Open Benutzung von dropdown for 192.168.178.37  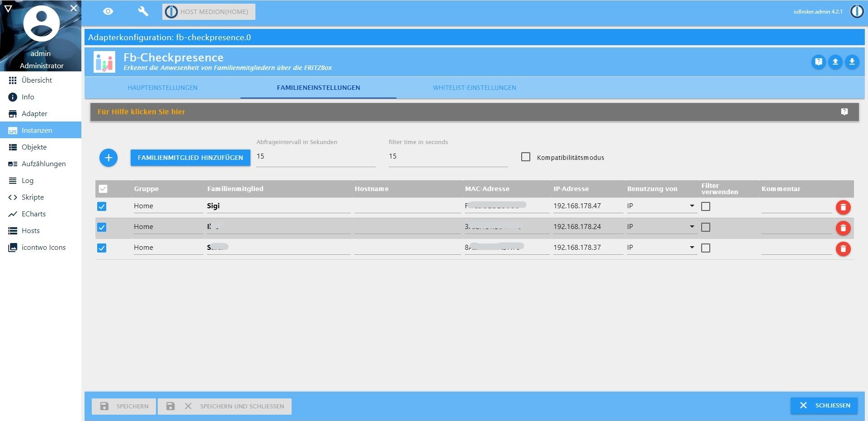coord(661,248)
